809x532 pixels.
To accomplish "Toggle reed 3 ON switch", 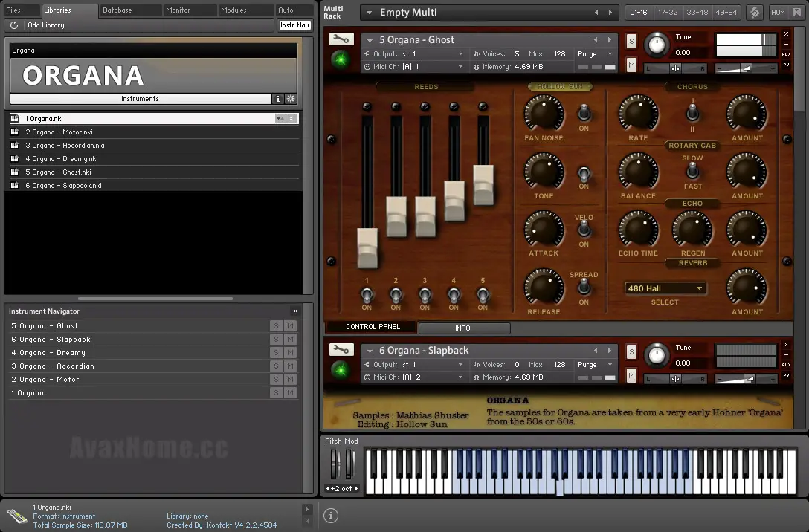I will (425, 296).
